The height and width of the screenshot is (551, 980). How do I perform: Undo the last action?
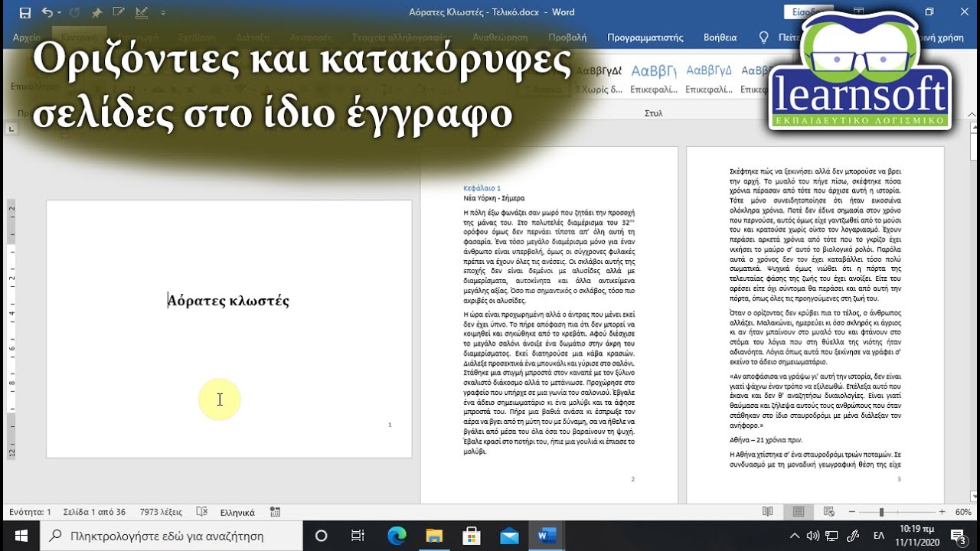47,12
